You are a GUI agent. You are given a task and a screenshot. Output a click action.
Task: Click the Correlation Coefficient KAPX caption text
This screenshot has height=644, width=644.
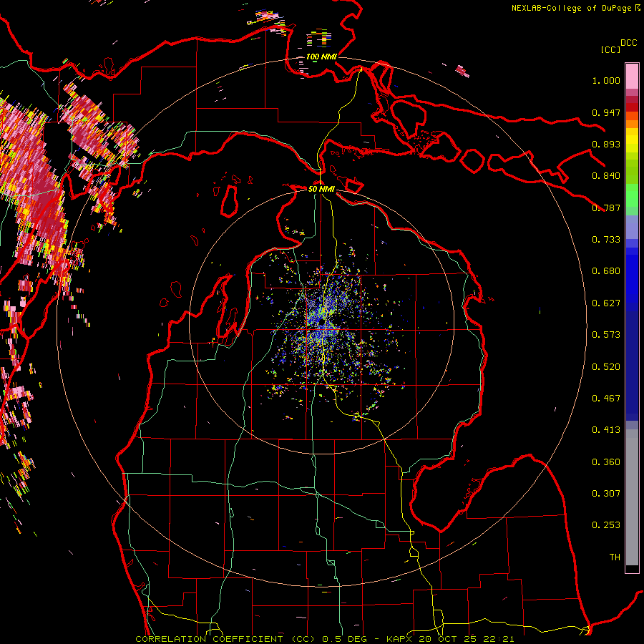click(x=324, y=639)
